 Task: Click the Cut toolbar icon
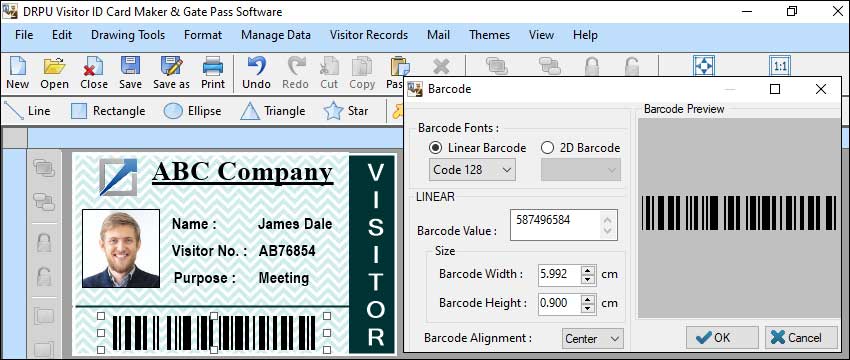click(x=329, y=73)
